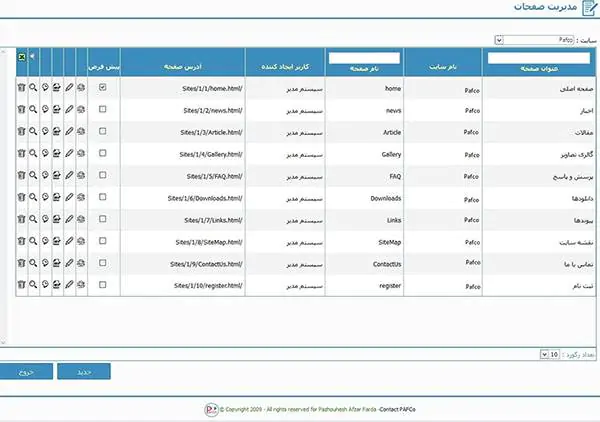The height and width of the screenshot is (422, 600).
Task: Click the PAFCo logo in the footer
Action: (211, 410)
